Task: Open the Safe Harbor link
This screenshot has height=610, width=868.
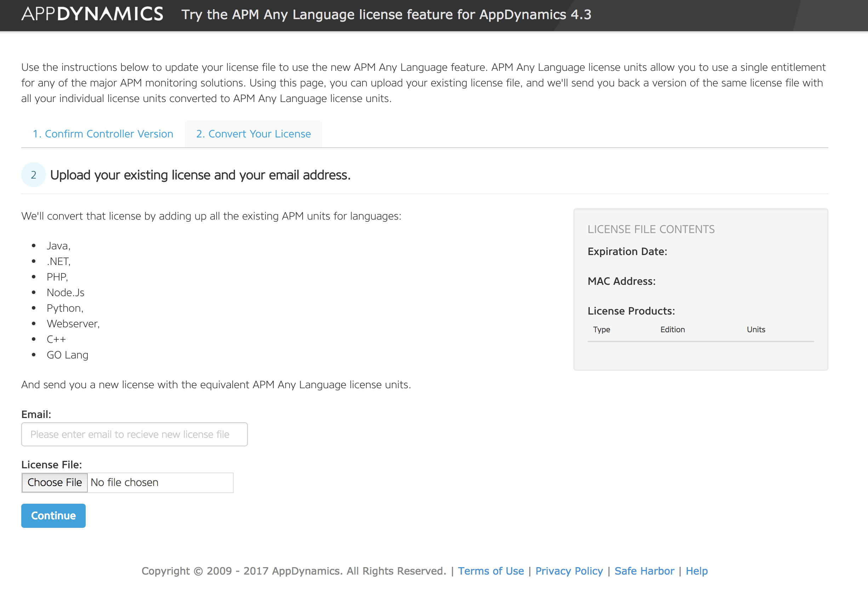Action: point(644,571)
